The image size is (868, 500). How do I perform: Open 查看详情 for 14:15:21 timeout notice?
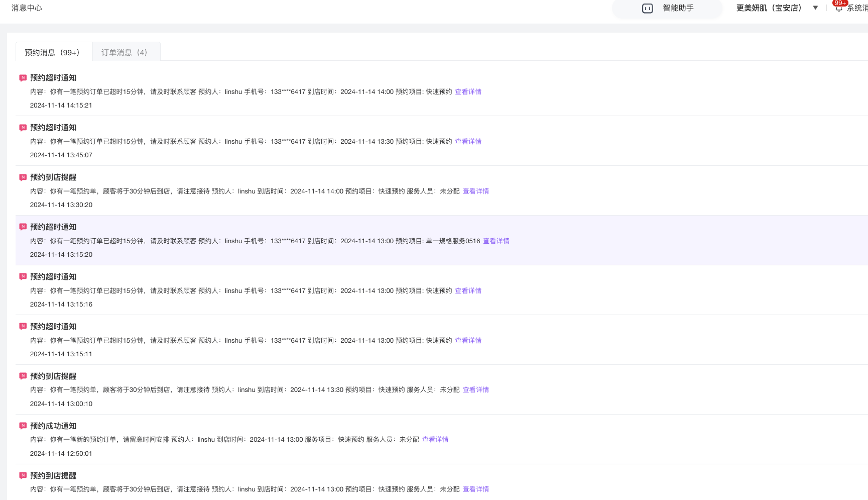468,92
